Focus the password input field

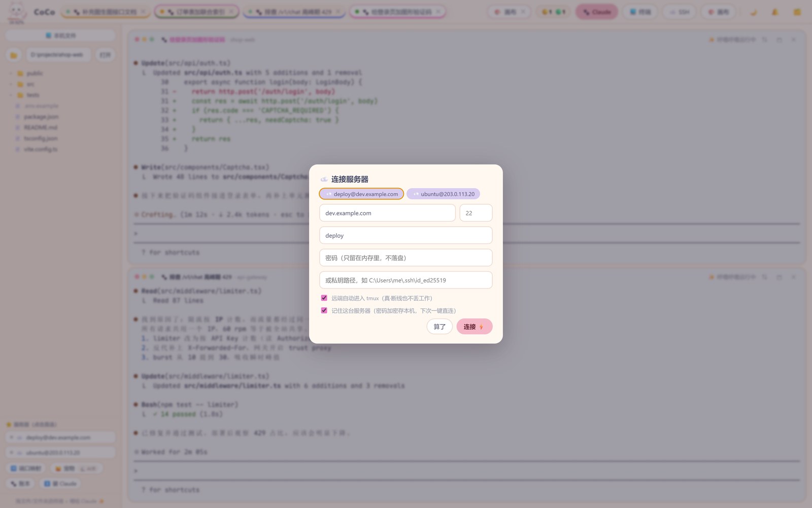point(406,258)
